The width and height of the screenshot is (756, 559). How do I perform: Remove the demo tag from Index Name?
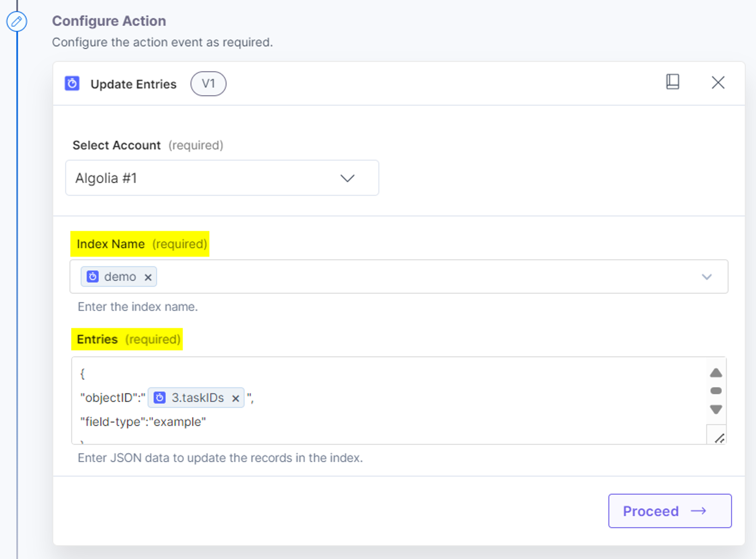point(148,277)
